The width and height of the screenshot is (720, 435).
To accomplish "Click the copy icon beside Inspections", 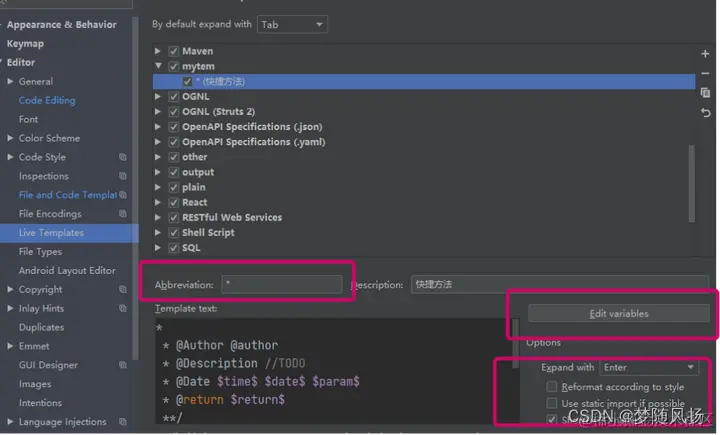I will click(123, 176).
